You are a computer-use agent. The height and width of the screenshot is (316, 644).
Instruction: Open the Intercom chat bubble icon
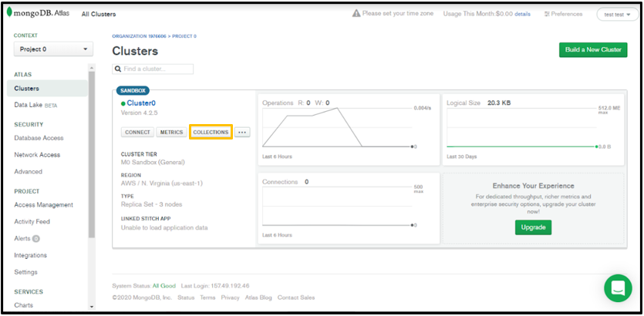(x=617, y=287)
